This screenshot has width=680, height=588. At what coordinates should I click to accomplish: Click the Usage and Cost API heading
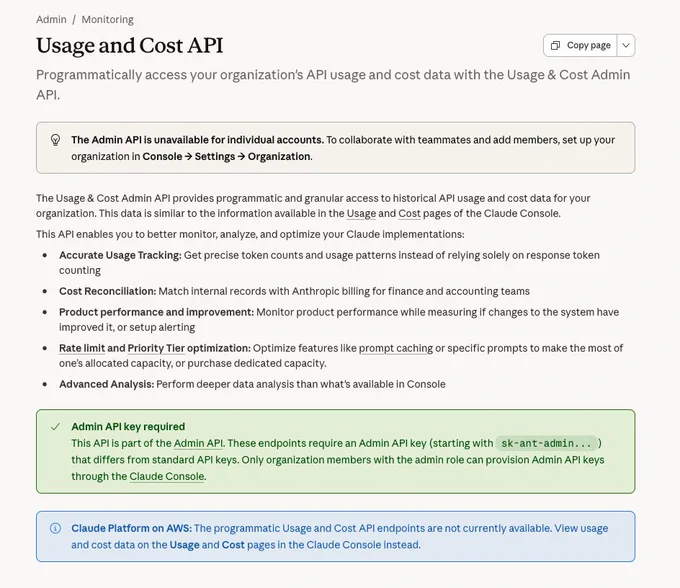point(130,46)
